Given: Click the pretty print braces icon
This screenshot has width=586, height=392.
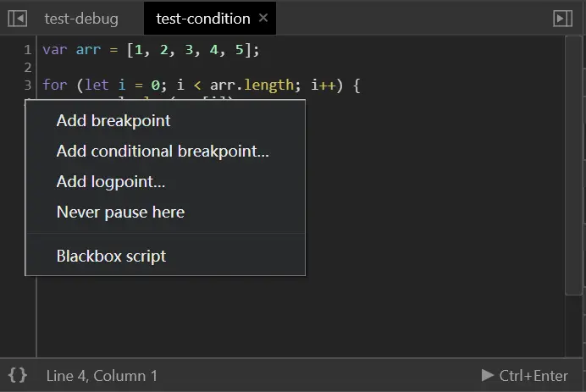Looking at the screenshot, I should pyautogui.click(x=18, y=374).
